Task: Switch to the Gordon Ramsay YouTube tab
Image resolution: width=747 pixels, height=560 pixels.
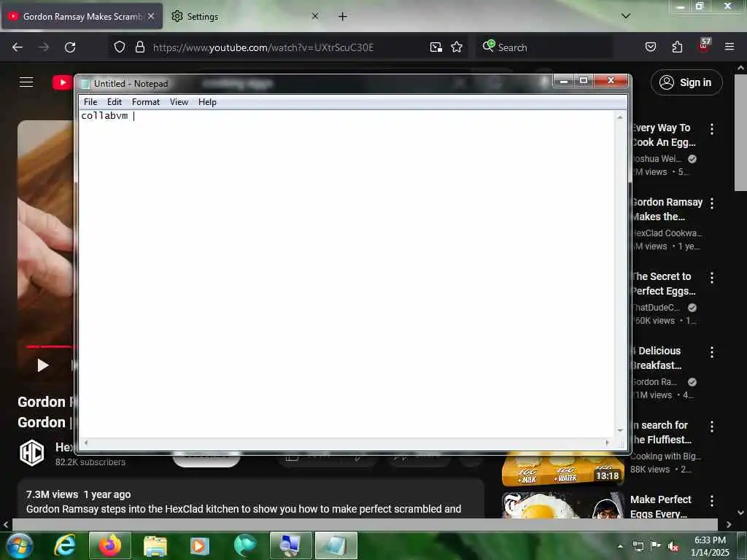Action: (x=82, y=16)
